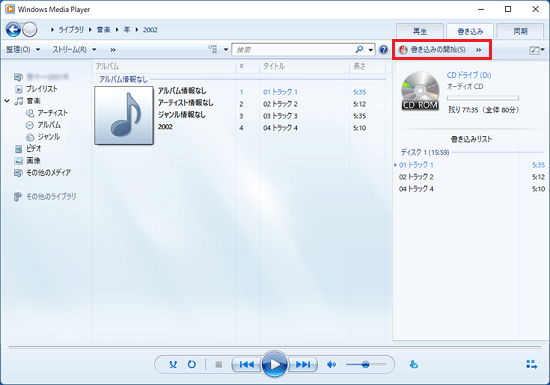
Task: Toggle shuffle playback
Action: click(x=173, y=365)
